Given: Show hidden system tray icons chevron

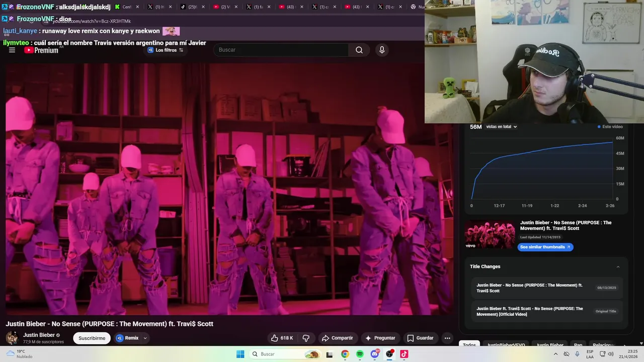Looking at the screenshot, I should [555, 354].
